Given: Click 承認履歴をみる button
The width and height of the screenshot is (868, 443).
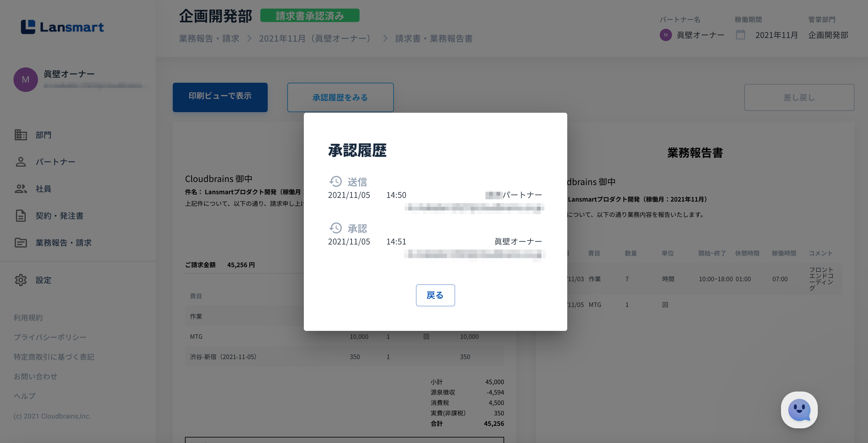Looking at the screenshot, I should point(340,97).
